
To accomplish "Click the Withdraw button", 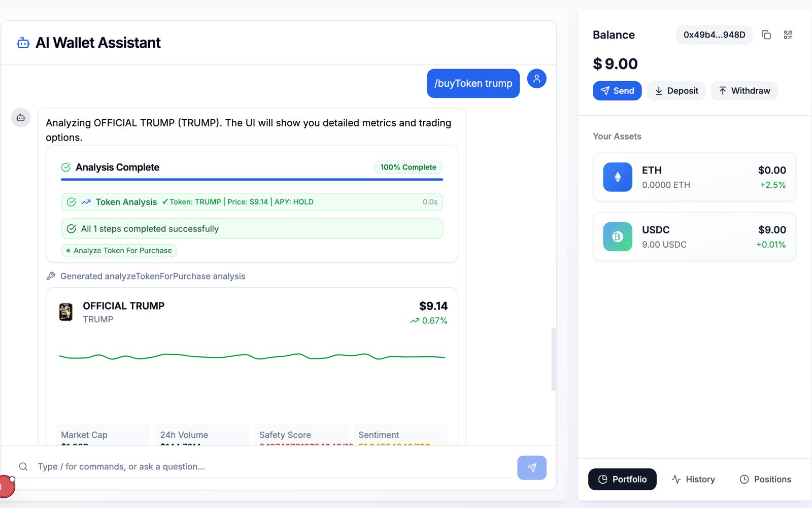I will coord(744,91).
